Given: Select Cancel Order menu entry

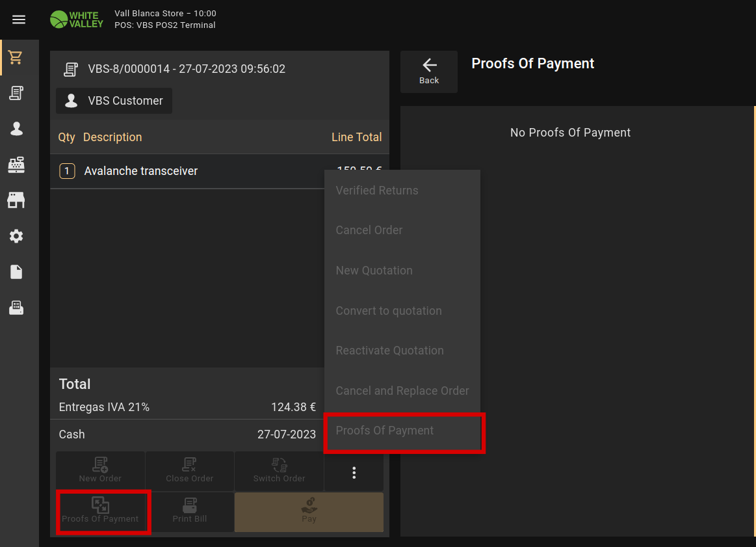Looking at the screenshot, I should pos(369,230).
